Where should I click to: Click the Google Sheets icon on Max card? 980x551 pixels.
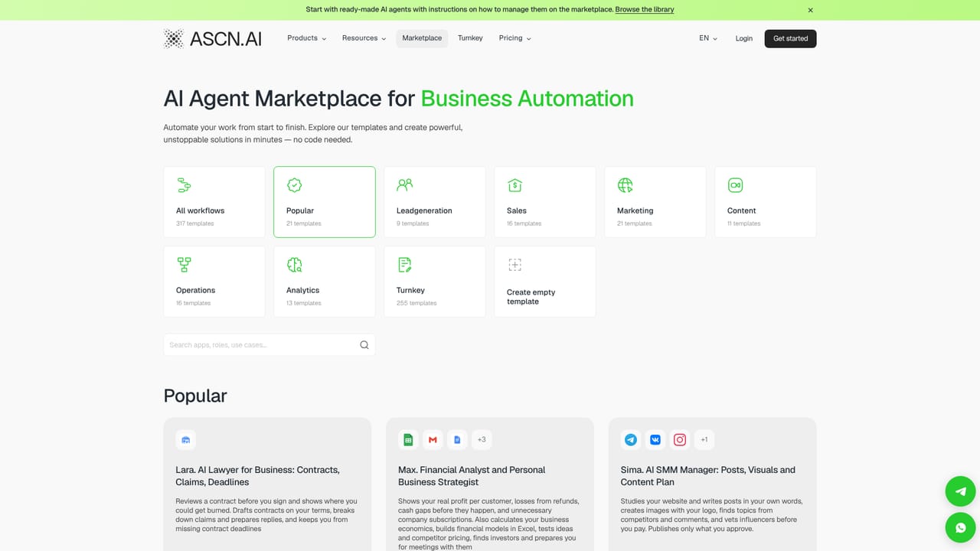click(x=408, y=439)
